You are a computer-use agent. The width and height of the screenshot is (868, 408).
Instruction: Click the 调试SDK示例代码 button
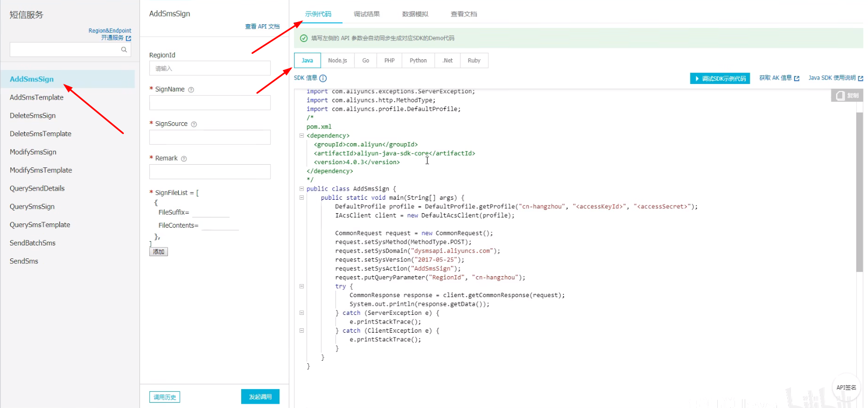720,79
